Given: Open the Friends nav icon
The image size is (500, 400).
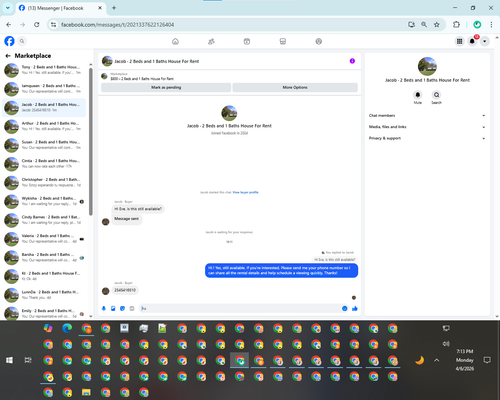Looking at the screenshot, I should click(211, 41).
